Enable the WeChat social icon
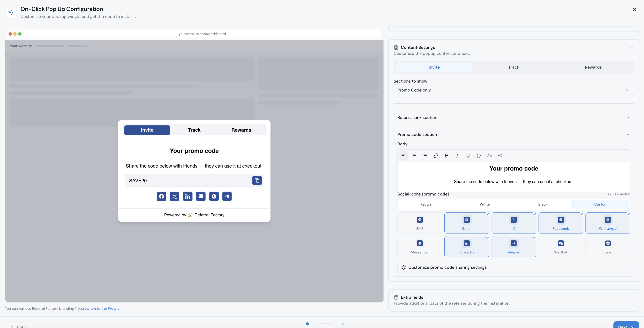This screenshot has height=328, width=644. [561, 247]
